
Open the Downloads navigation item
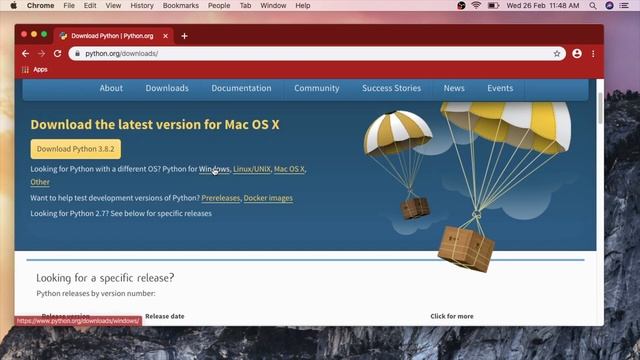coord(167,88)
